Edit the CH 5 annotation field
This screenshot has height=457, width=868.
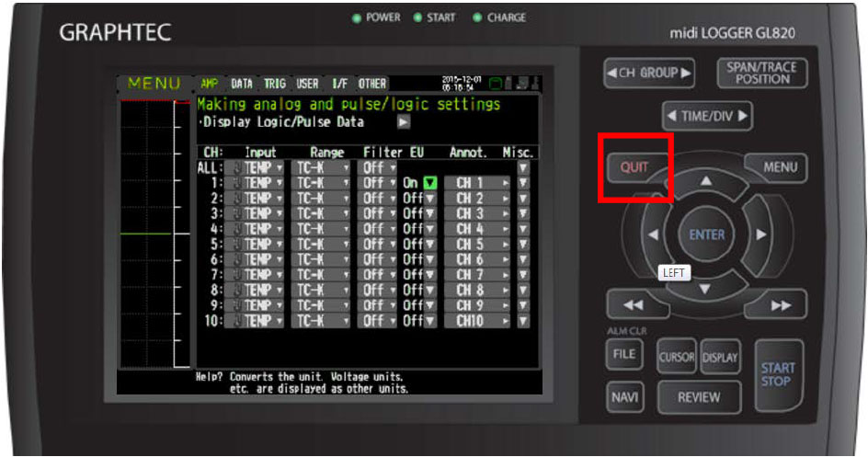[477, 244]
